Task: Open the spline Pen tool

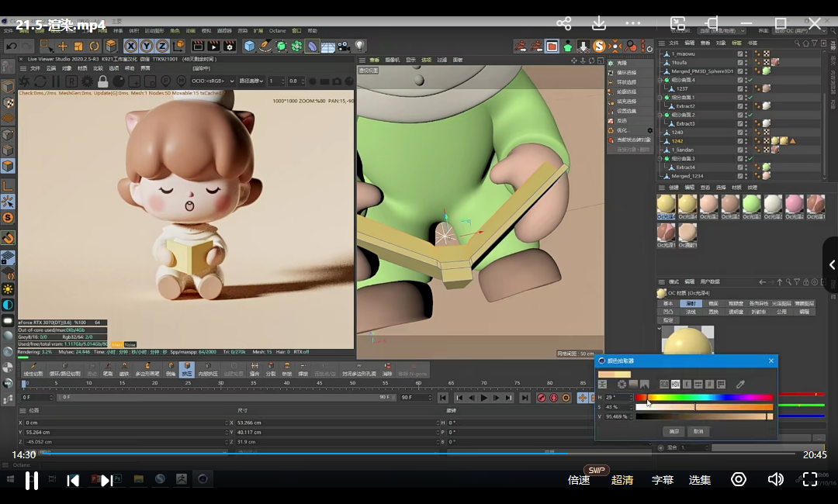Action: [x=265, y=47]
